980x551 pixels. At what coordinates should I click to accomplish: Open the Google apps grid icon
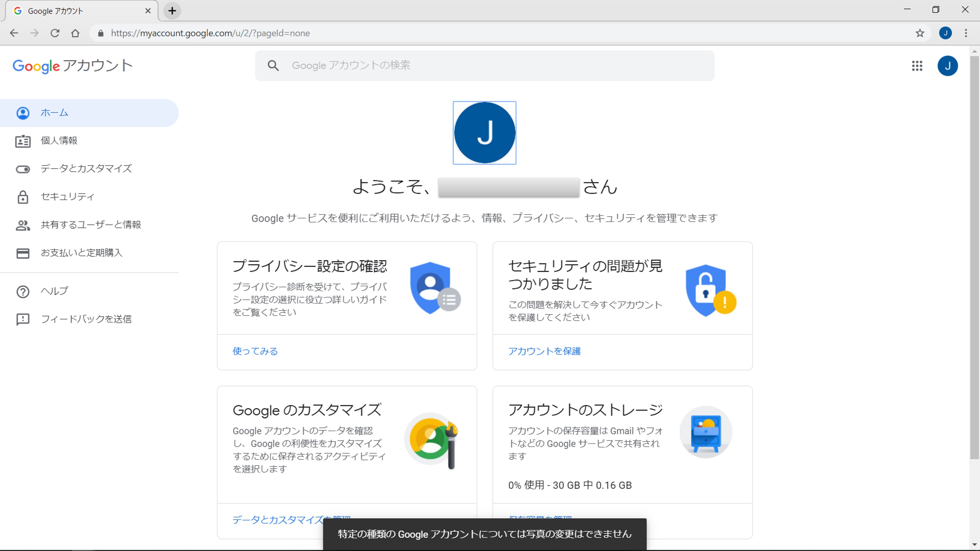click(917, 66)
